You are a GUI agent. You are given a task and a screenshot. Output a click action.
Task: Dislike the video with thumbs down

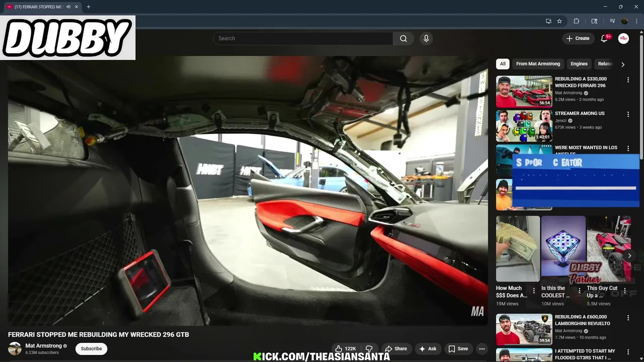(x=369, y=349)
